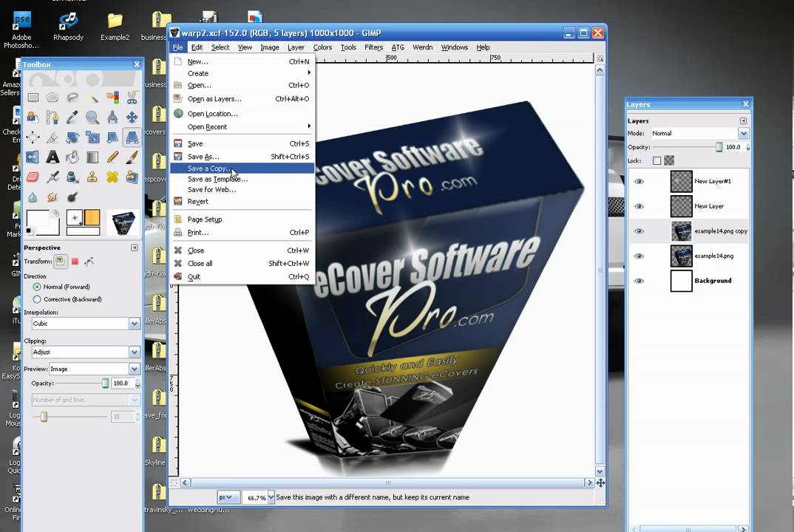Select the Measure compass tool
Viewport: 794px width, 532px height.
coord(112,117)
